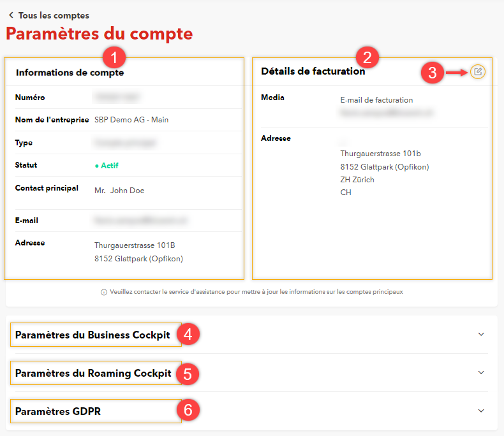Click the company name SBP Demo AG - Main
The image size is (504, 436).
(131, 120)
